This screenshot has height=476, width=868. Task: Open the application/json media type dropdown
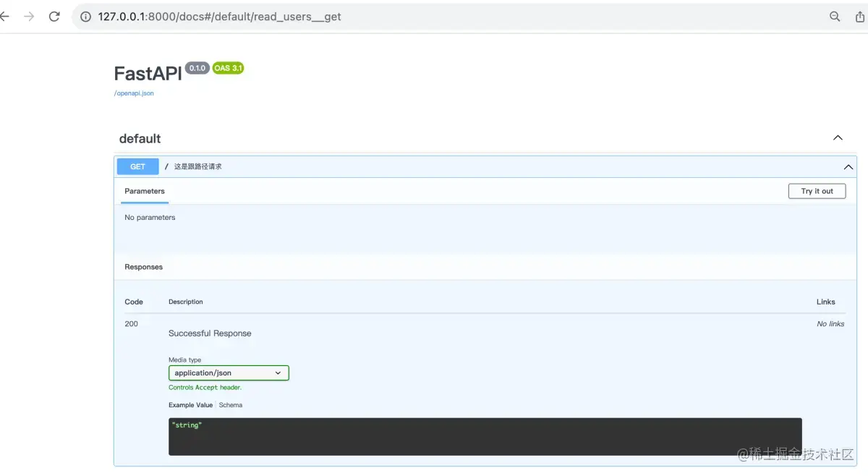pyautogui.click(x=229, y=373)
